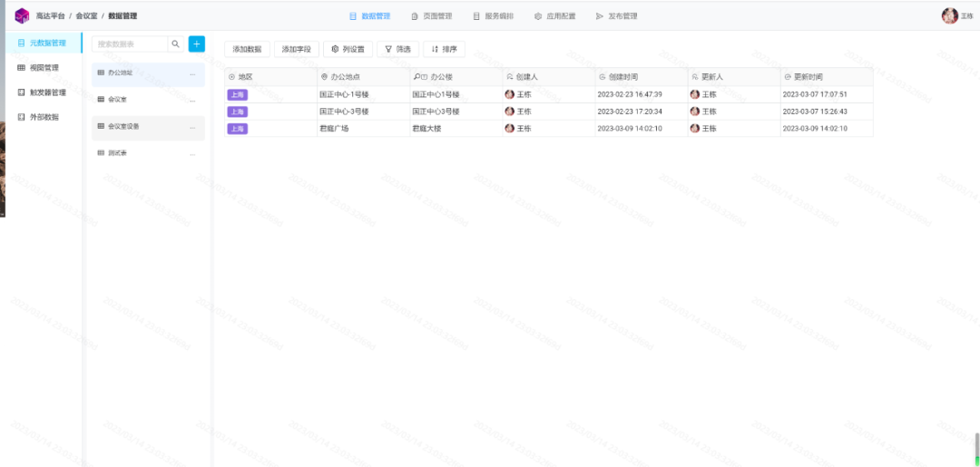
Task: Click the 外部数据 sidebar icon
Action: click(21, 117)
